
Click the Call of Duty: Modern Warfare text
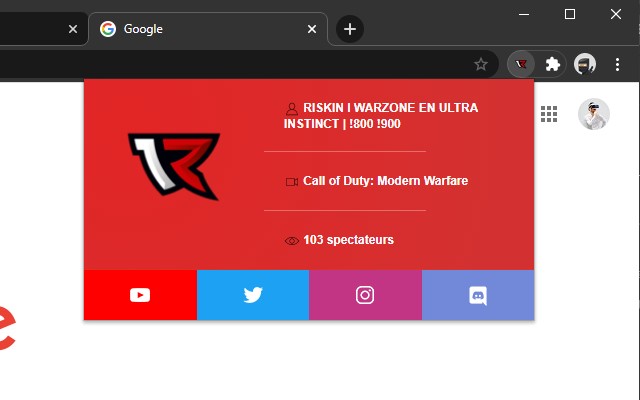pyautogui.click(x=385, y=181)
